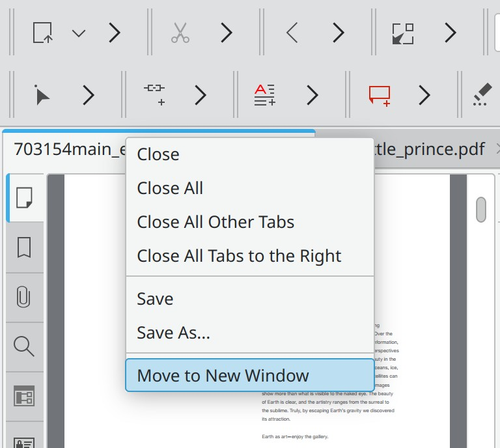The image size is (500, 448).
Task: Choose Save As... in the context menu
Action: pyautogui.click(x=250, y=333)
